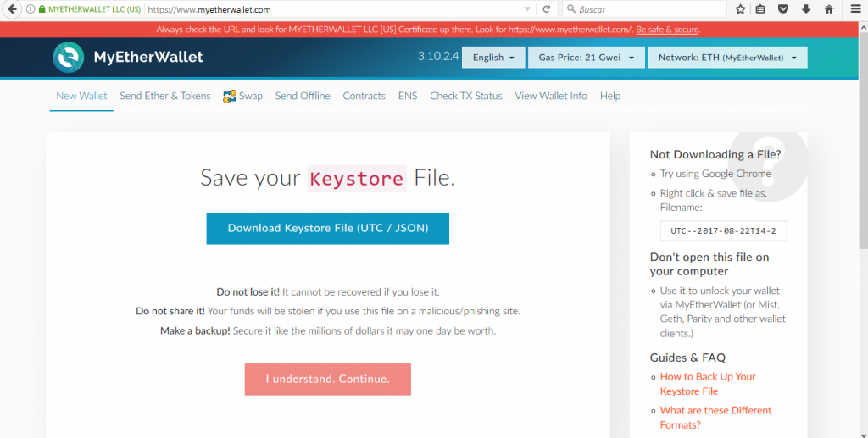Image resolution: width=868 pixels, height=438 pixels.
Task: Click the Not Downloading a File? heading
Action: pyautogui.click(x=715, y=154)
